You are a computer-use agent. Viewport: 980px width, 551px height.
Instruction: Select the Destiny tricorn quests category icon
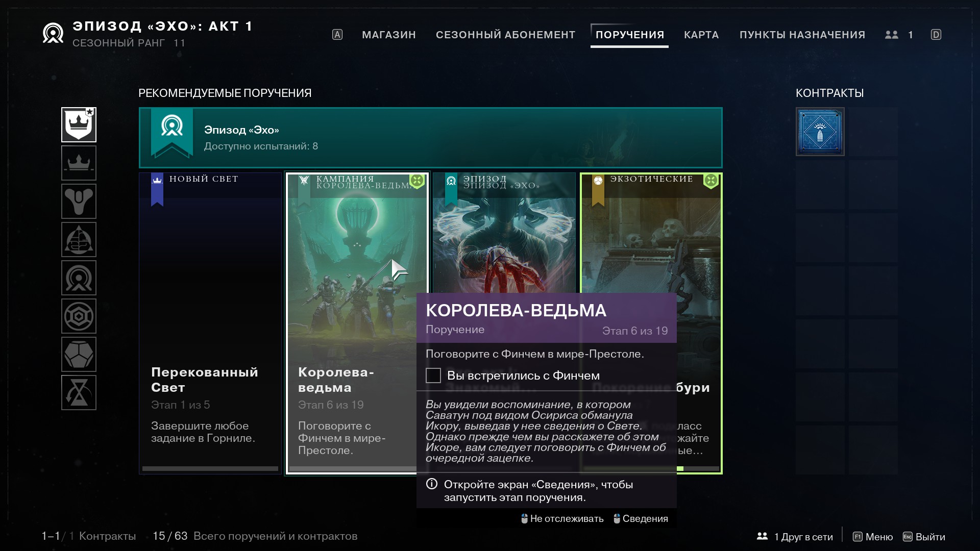[x=79, y=202]
